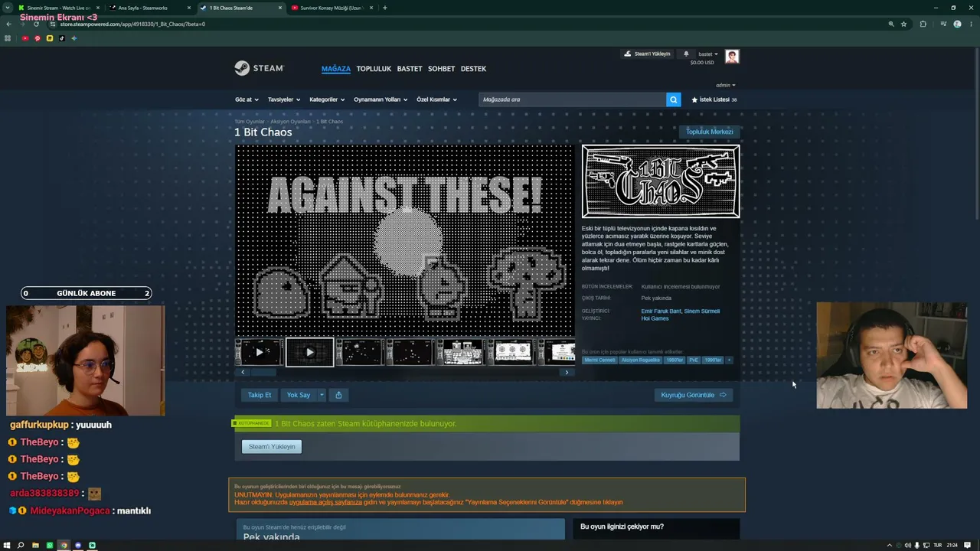Switch to Ana Sayfa - Steamworks tab
The width and height of the screenshot is (980, 551).
(149, 8)
